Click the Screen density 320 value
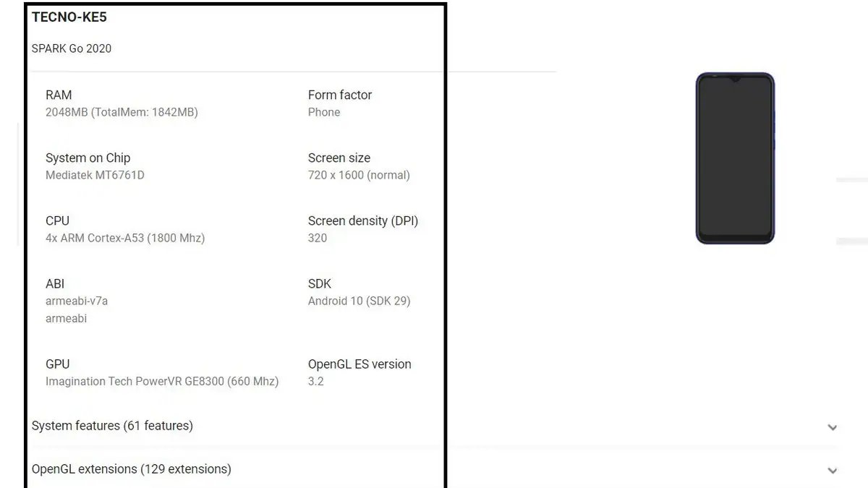 pos(318,238)
